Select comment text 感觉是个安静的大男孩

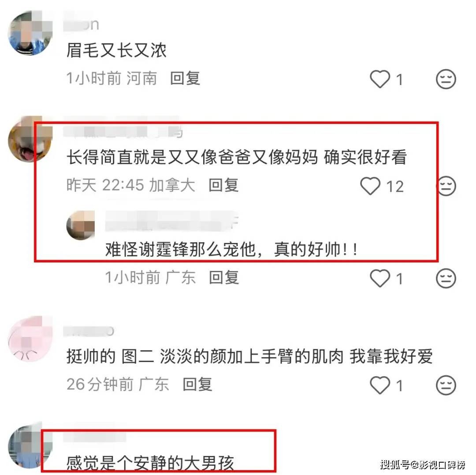[x=150, y=463]
